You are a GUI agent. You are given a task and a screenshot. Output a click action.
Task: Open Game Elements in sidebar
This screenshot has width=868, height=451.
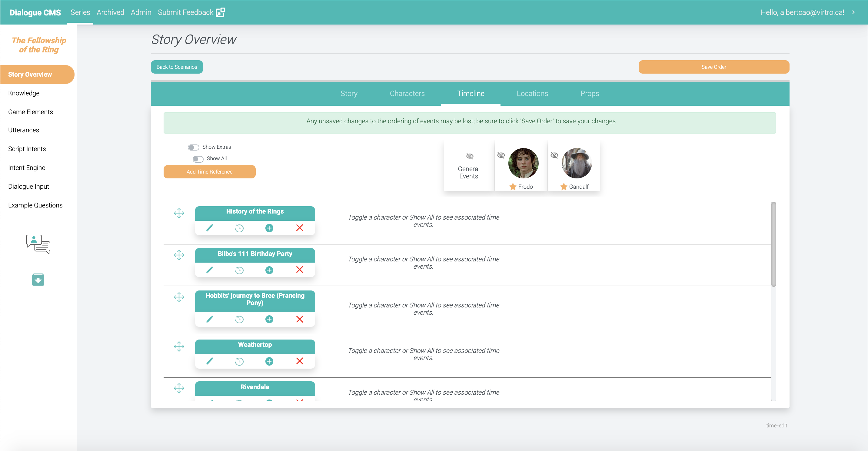pyautogui.click(x=30, y=112)
